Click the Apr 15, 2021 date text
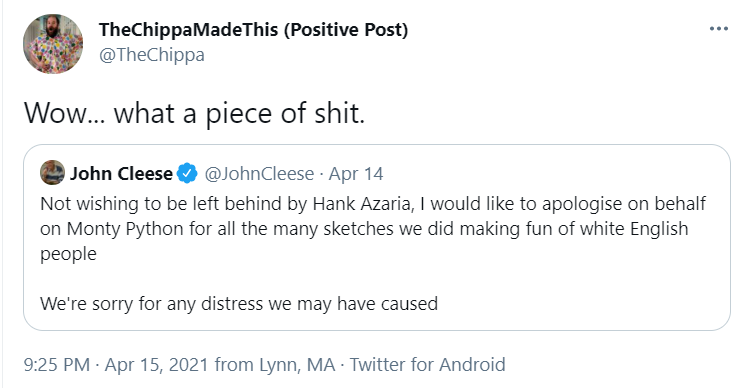Viewport: 750px width, 388px height. (x=157, y=365)
